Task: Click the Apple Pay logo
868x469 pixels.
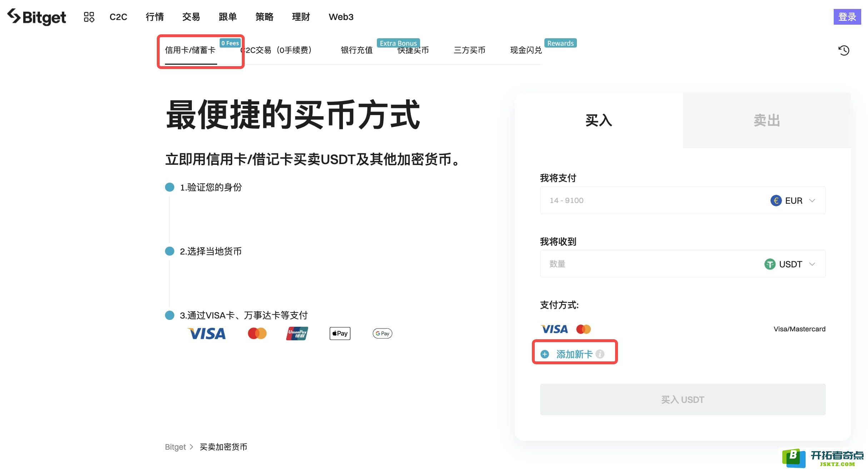Action: pyautogui.click(x=340, y=334)
